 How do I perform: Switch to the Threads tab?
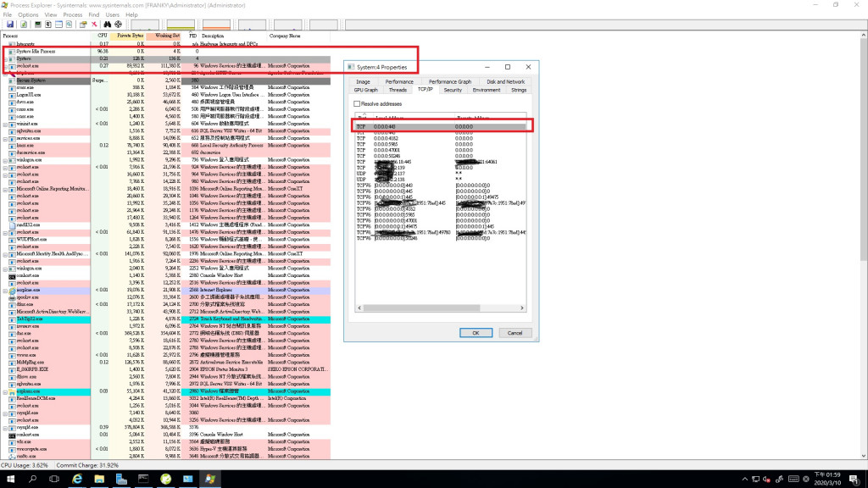(398, 90)
